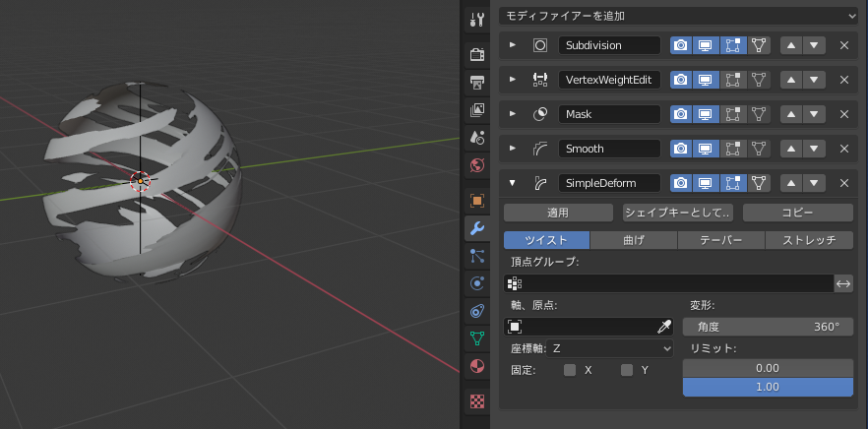This screenshot has width=868, height=429.
Task: Open the Object properties tab
Action: click(x=476, y=201)
